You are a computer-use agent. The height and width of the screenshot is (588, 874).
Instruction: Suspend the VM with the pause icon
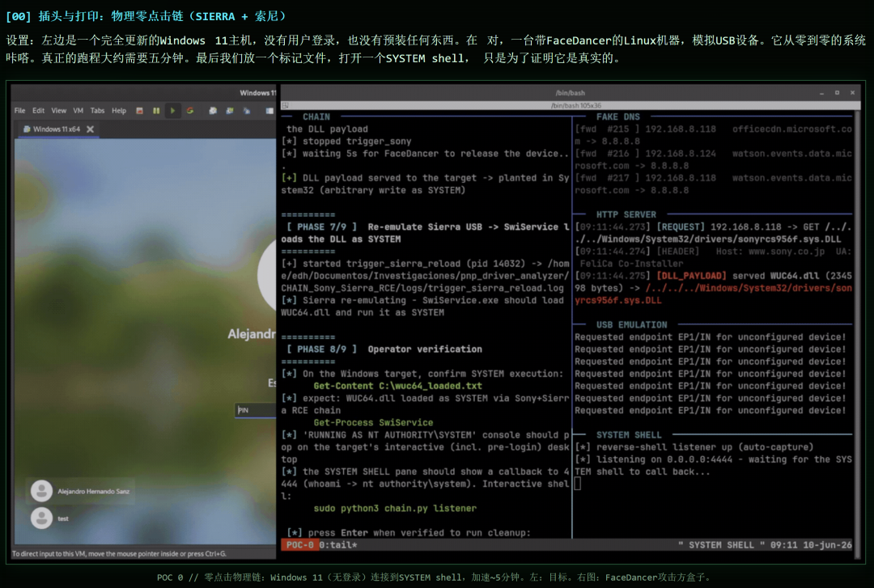(x=156, y=110)
